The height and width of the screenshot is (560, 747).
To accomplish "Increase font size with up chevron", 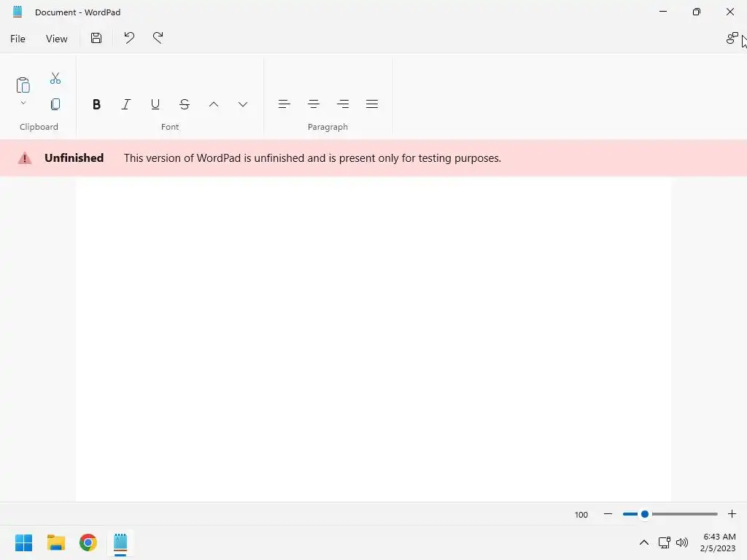I will click(x=214, y=104).
